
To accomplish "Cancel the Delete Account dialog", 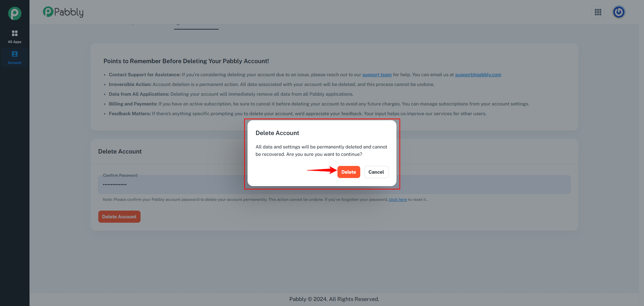I will pyautogui.click(x=376, y=172).
